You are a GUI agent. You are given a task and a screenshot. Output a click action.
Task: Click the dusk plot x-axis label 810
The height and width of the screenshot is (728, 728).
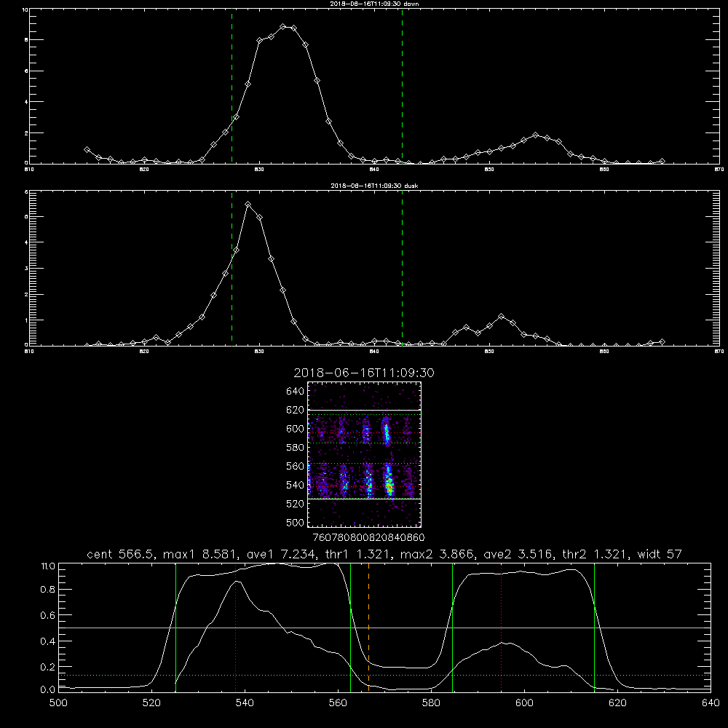pyautogui.click(x=29, y=352)
